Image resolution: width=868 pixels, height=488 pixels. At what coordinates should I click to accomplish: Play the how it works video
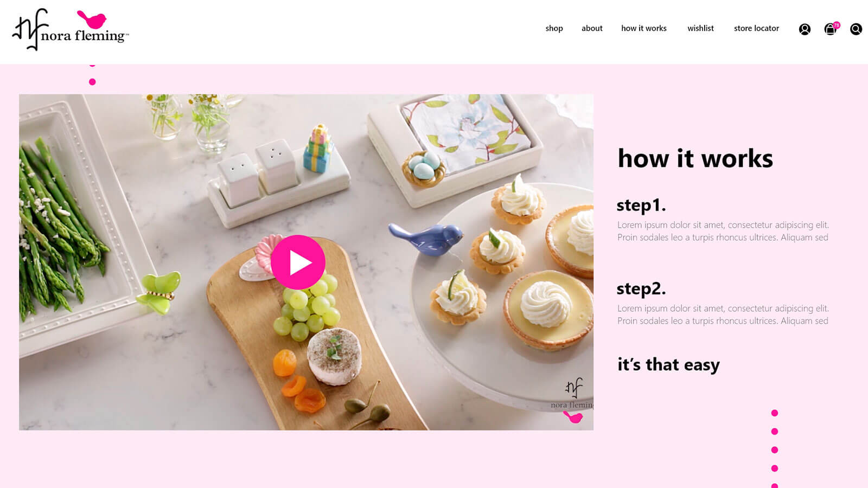coord(298,262)
